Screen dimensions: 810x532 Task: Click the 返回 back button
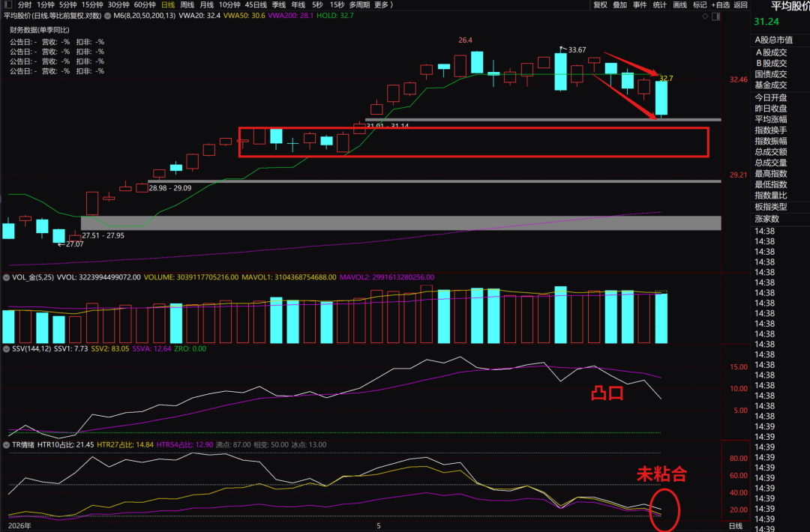coord(740,4)
